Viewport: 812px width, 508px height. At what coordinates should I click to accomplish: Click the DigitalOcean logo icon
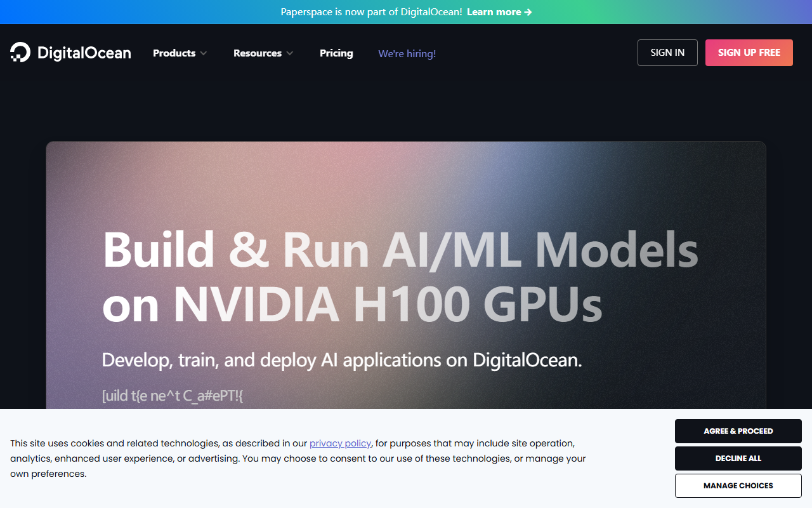[x=20, y=53]
